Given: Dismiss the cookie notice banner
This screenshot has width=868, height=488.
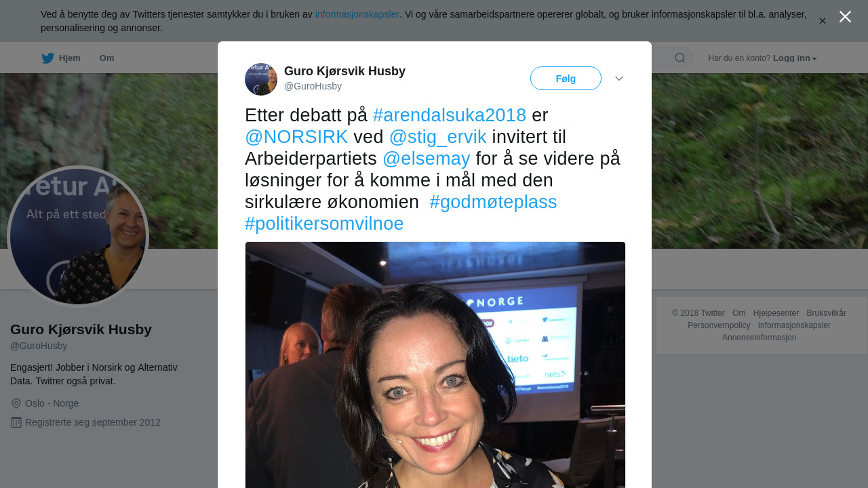Looking at the screenshot, I should 823,21.
